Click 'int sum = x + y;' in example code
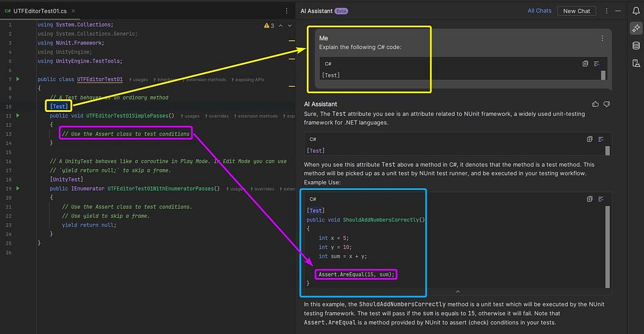The image size is (644, 334). coord(343,256)
